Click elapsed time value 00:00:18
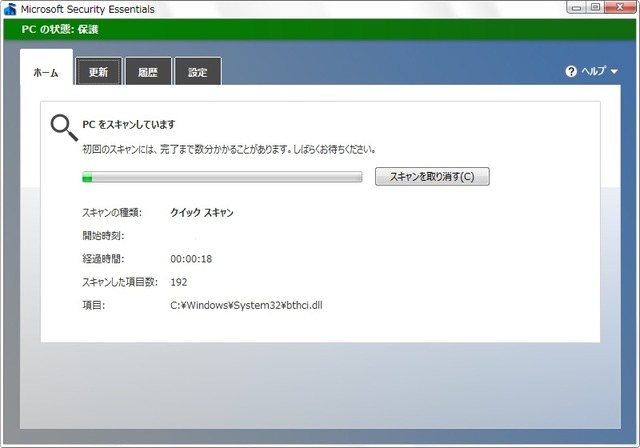This screenshot has height=448, width=640. pos(191,259)
